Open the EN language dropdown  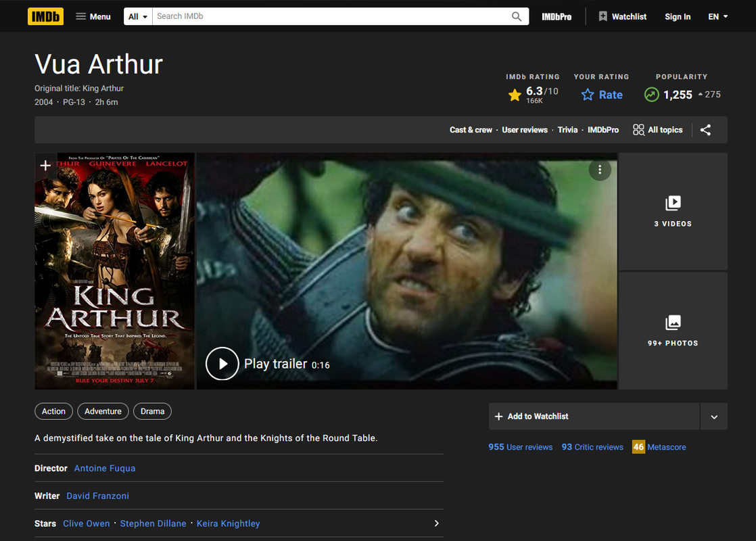pos(718,16)
